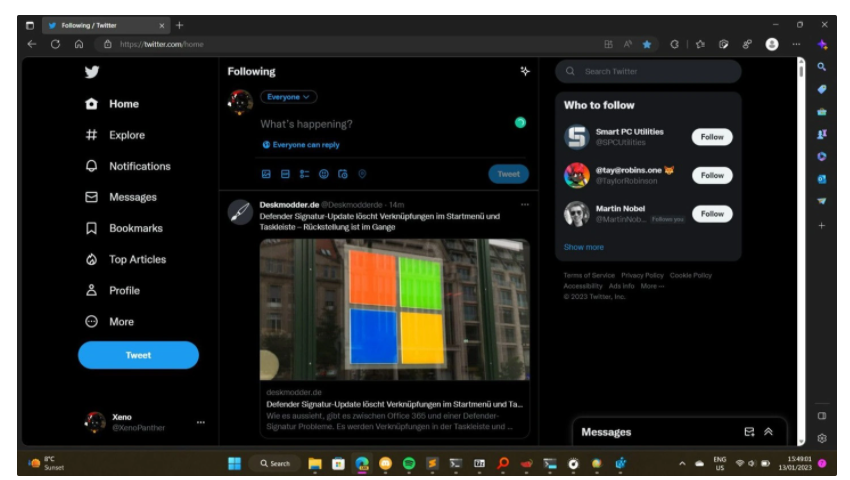Click the taskbar clock showing 13/01/2023

(x=795, y=463)
